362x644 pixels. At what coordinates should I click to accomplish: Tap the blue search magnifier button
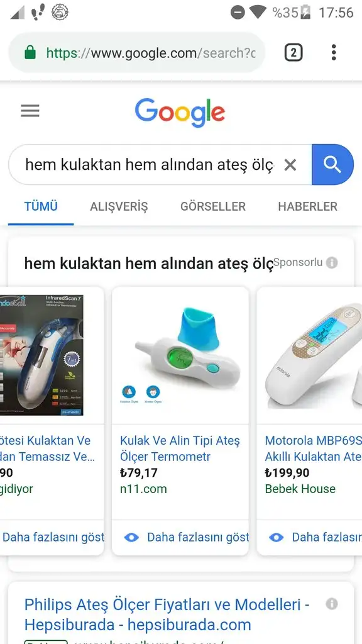332,165
